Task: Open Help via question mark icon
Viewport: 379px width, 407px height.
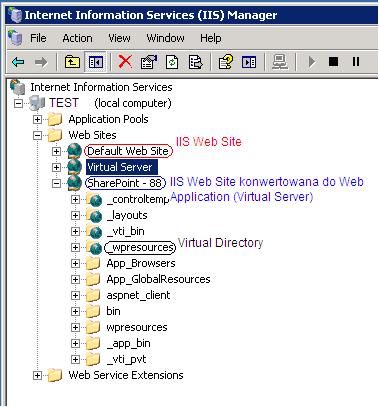Action: (x=226, y=62)
